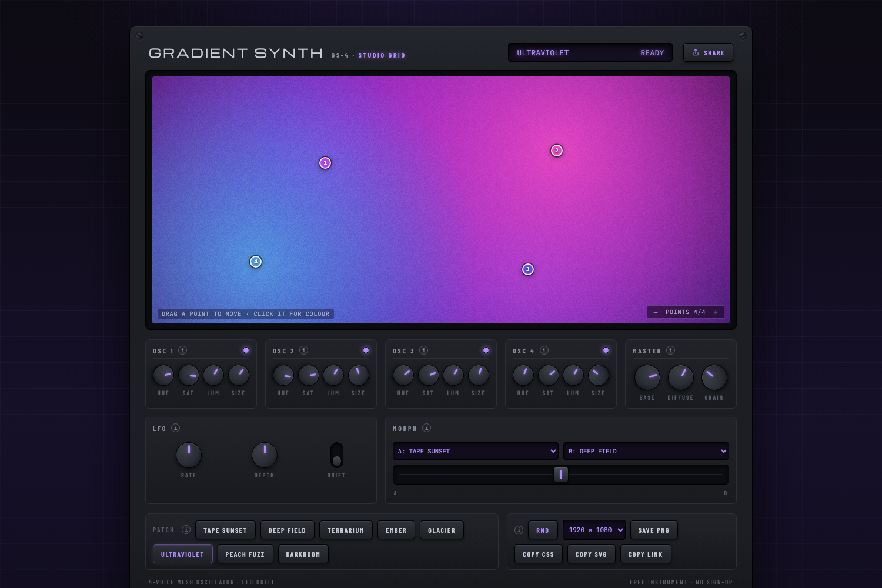Image resolution: width=882 pixels, height=588 pixels.
Task: Click SAVE PNG
Action: pyautogui.click(x=654, y=530)
